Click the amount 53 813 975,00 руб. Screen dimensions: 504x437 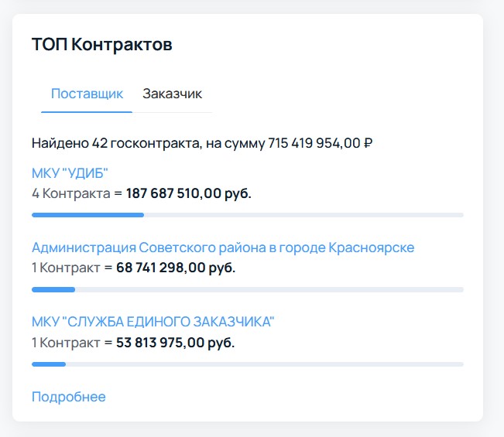pos(175,342)
